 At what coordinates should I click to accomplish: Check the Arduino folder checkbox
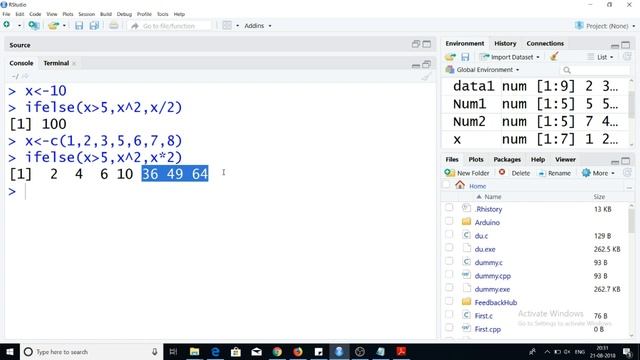(449, 221)
